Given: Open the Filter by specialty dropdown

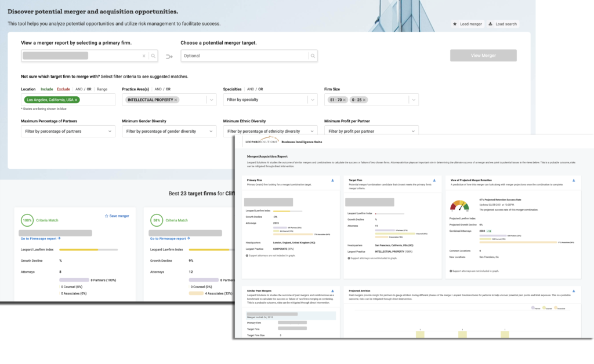Looking at the screenshot, I should pos(313,100).
